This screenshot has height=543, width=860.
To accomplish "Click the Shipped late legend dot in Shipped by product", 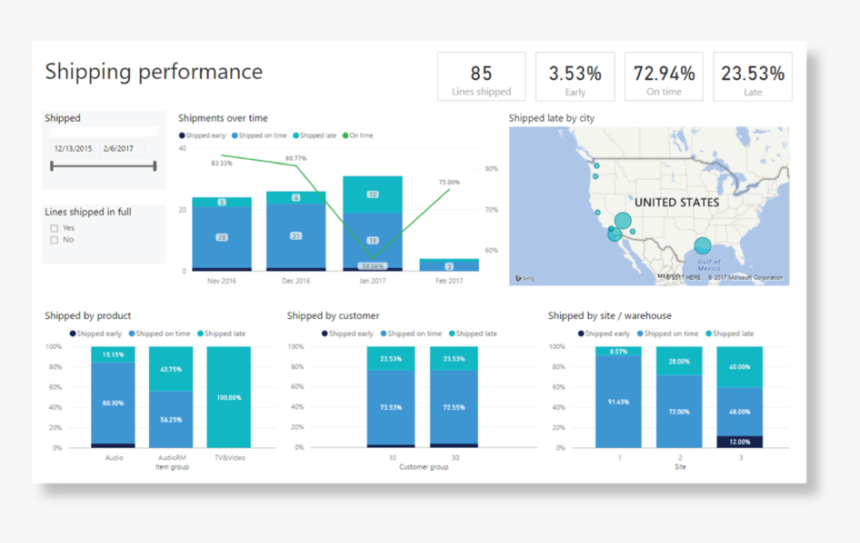I will (x=200, y=333).
